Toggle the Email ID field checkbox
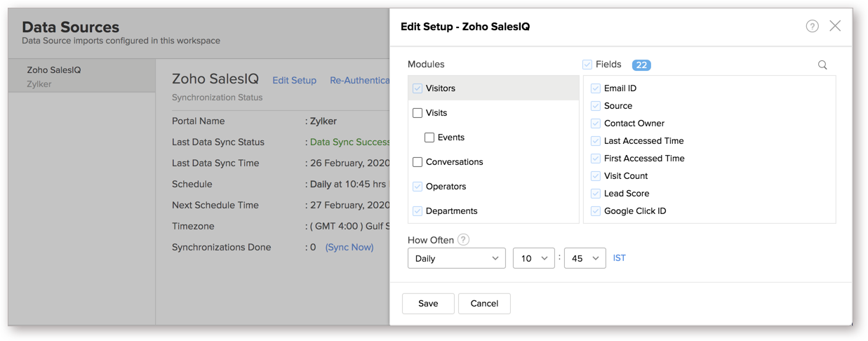 [x=596, y=88]
